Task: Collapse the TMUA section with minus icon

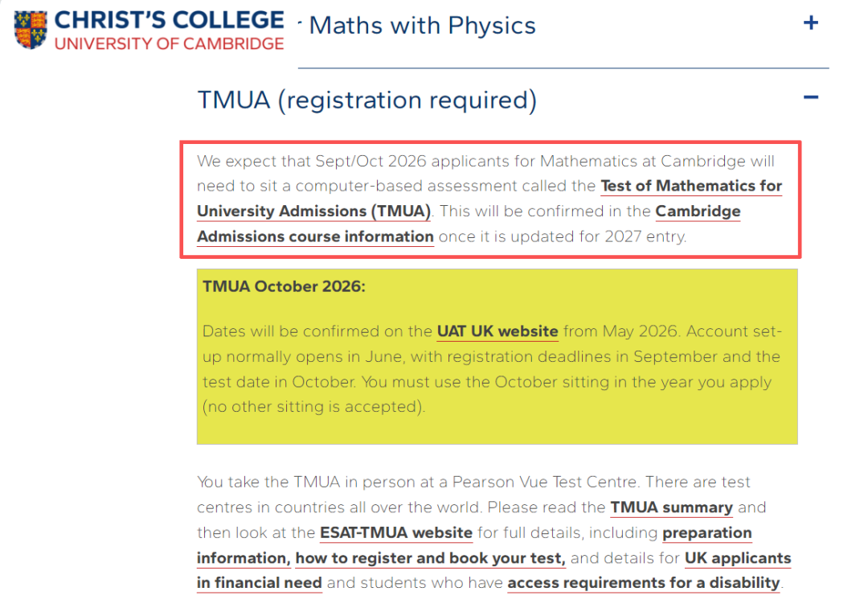Action: 810,98
